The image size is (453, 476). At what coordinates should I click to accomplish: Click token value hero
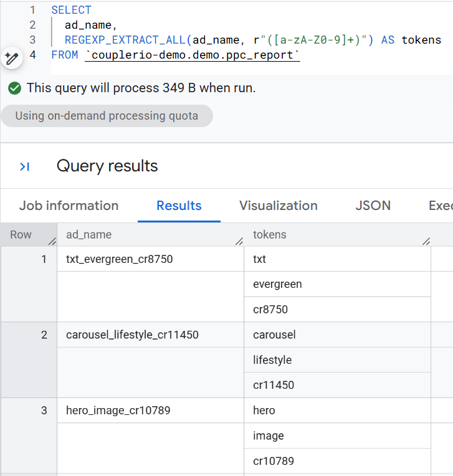click(337, 411)
